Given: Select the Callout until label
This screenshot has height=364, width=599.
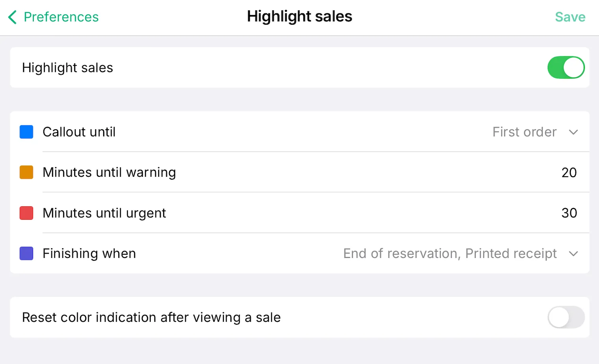Looking at the screenshot, I should [x=79, y=132].
